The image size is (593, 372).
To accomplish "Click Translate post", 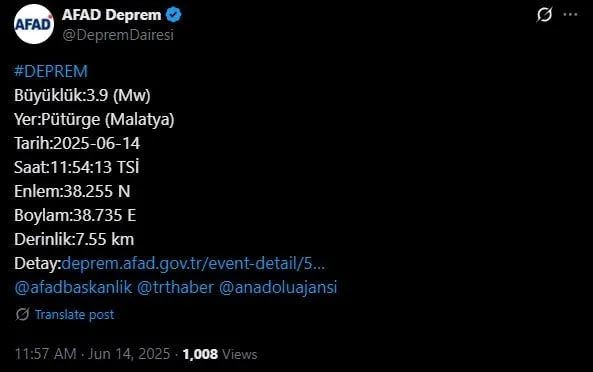I will click(75, 315).
